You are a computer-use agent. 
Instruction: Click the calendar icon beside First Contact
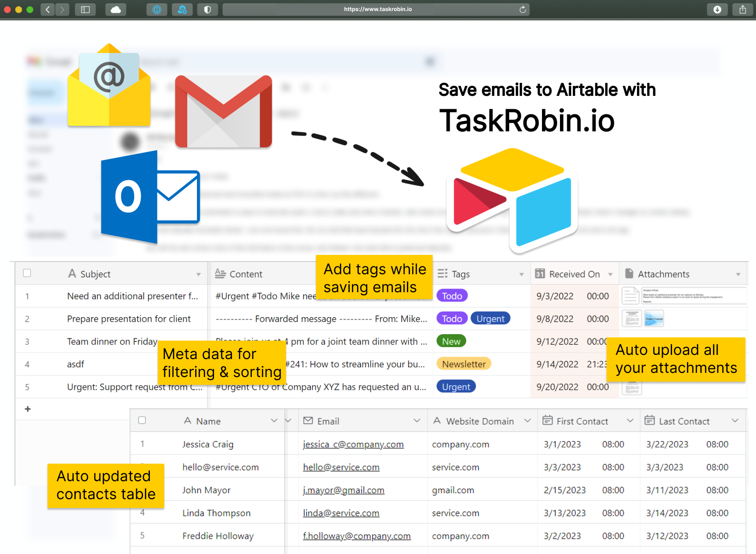point(548,420)
